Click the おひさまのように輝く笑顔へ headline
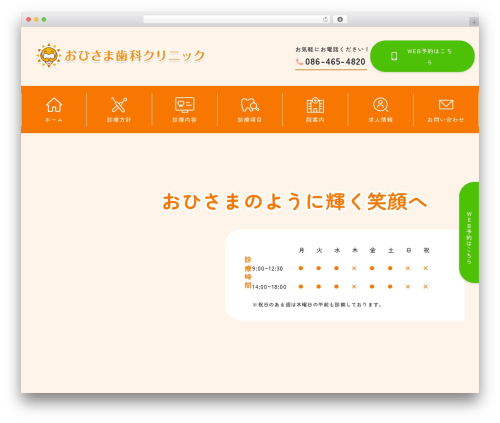 295,201
